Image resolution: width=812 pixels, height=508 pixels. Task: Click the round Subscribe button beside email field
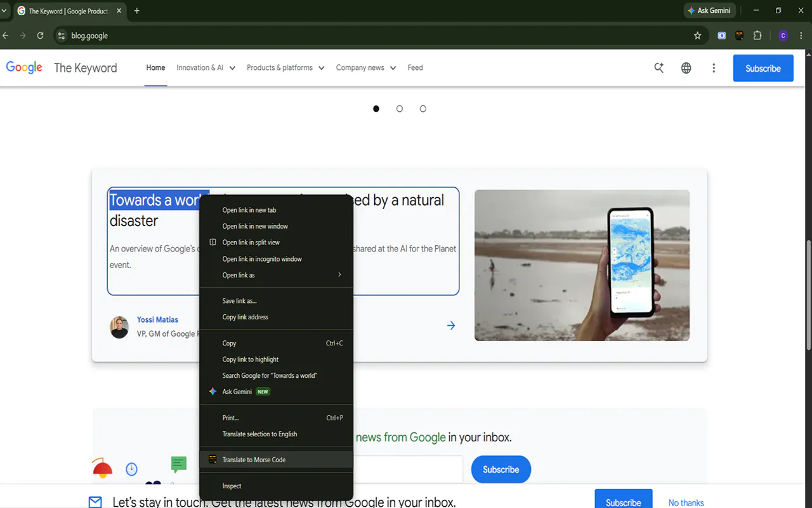click(501, 469)
